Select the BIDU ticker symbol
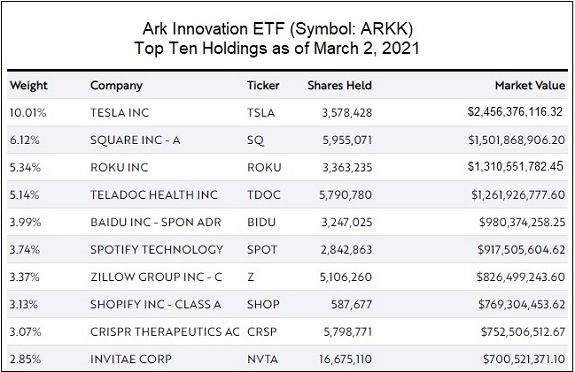 coord(261,222)
